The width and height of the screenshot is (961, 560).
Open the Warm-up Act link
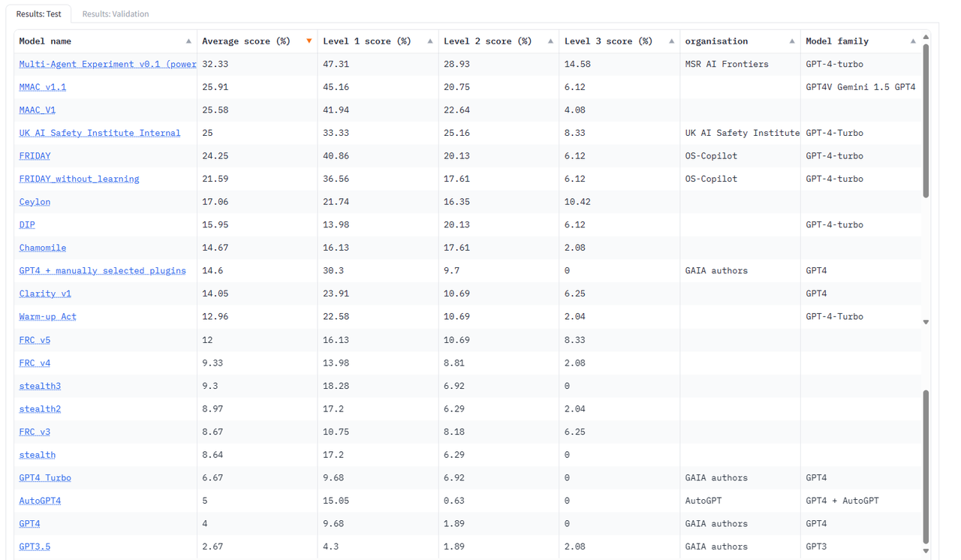pyautogui.click(x=48, y=317)
